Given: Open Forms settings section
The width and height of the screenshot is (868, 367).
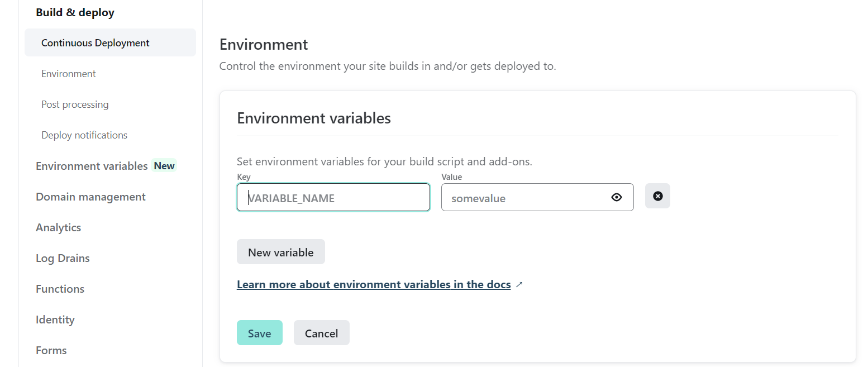Looking at the screenshot, I should (x=51, y=350).
